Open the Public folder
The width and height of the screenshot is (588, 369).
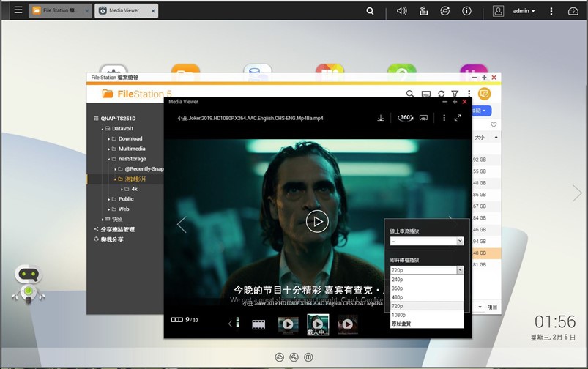point(126,198)
